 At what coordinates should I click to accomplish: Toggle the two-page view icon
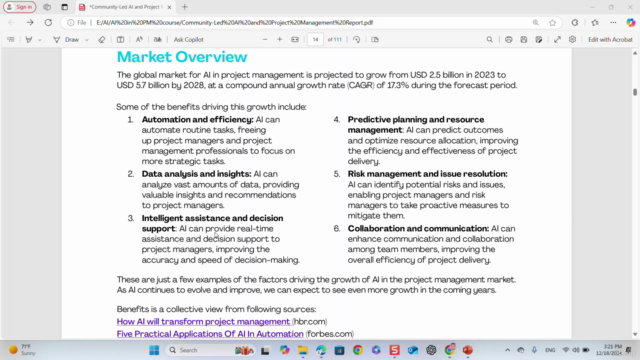point(375,40)
